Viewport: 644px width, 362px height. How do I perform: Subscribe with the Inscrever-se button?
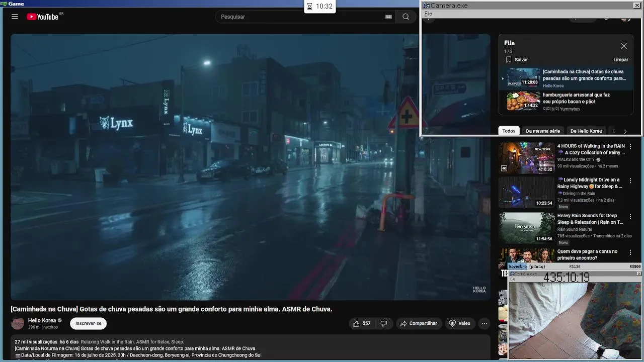click(88, 323)
